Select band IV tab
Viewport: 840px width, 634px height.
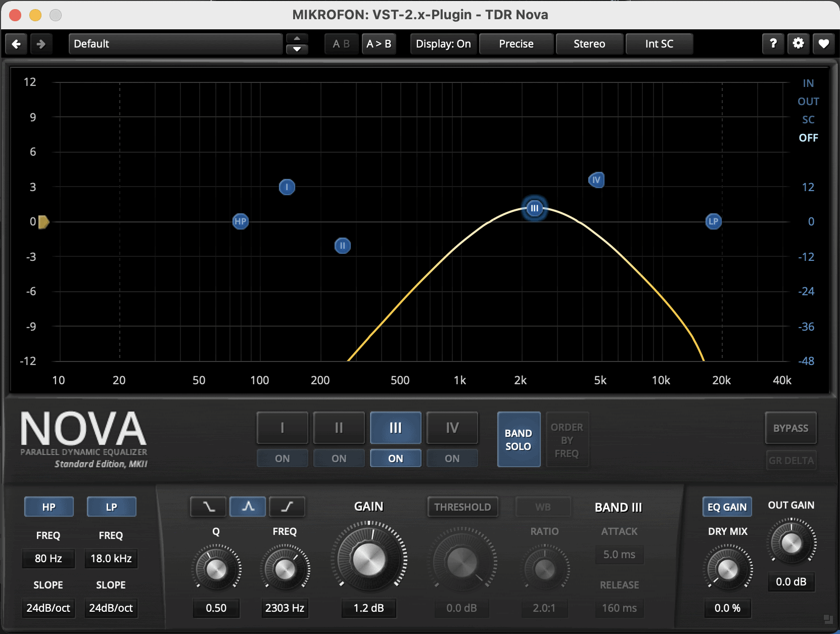pyautogui.click(x=452, y=428)
